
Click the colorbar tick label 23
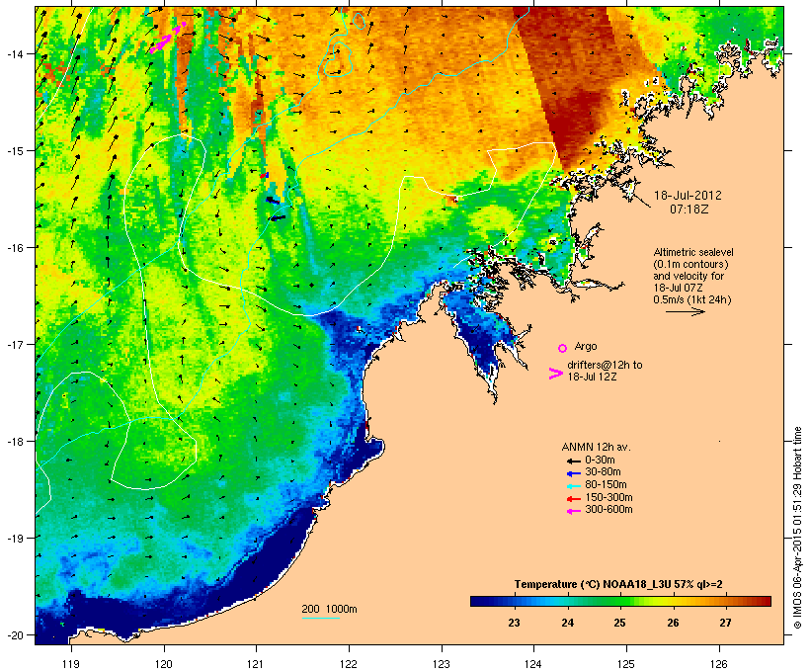click(514, 623)
